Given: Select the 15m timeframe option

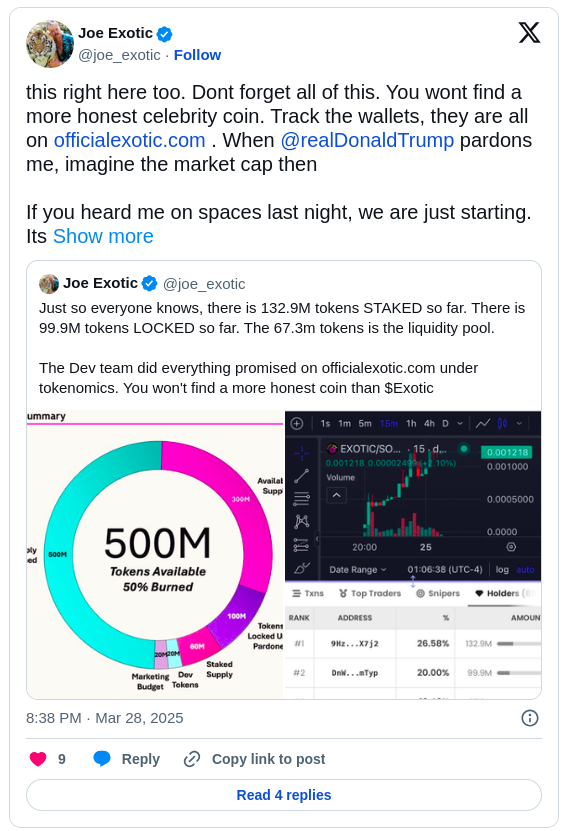Looking at the screenshot, I should click(388, 423).
